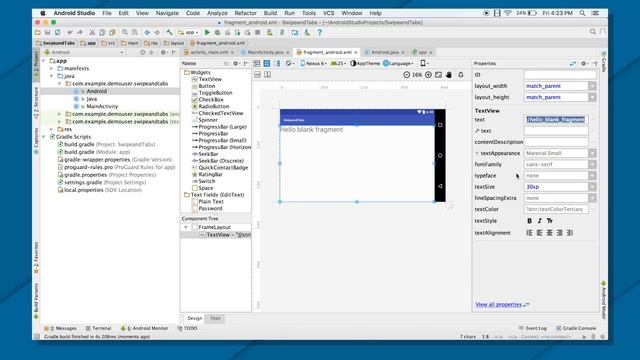Click the search icon at toolbar right
The width and height of the screenshot is (640, 360).
pos(593,32)
